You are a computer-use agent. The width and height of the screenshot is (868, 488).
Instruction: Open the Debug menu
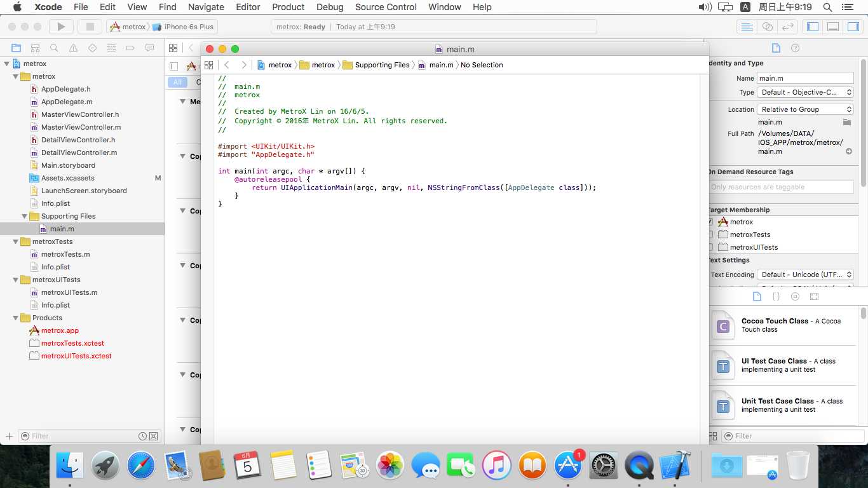click(330, 7)
